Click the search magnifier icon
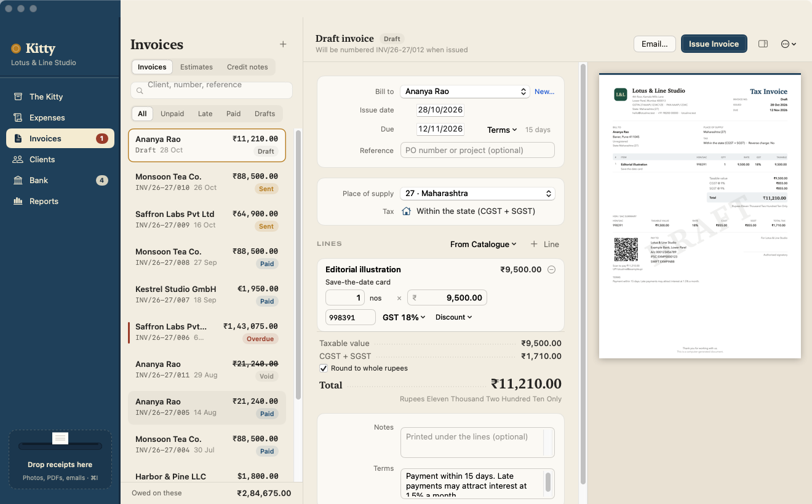Viewport: 812px width, 504px height. pos(140,90)
